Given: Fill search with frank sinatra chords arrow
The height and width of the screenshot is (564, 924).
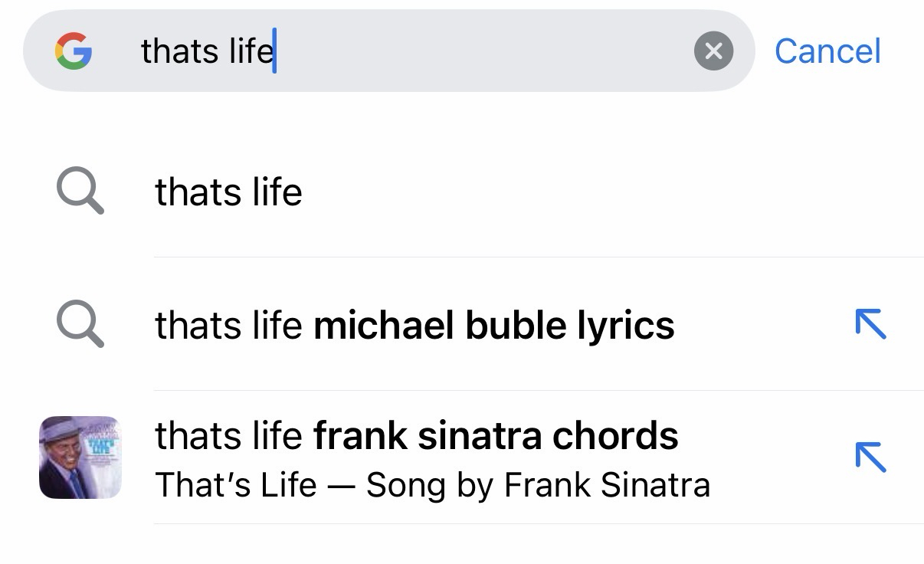Looking at the screenshot, I should (870, 457).
